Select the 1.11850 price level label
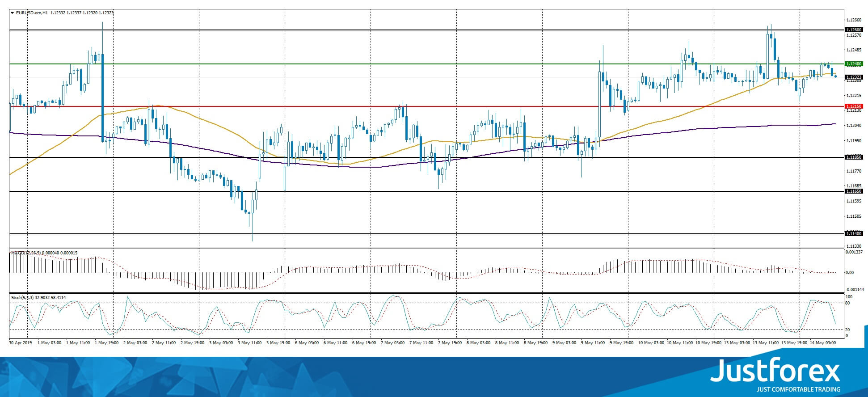Viewport: 868px width, 397px height. (x=854, y=157)
